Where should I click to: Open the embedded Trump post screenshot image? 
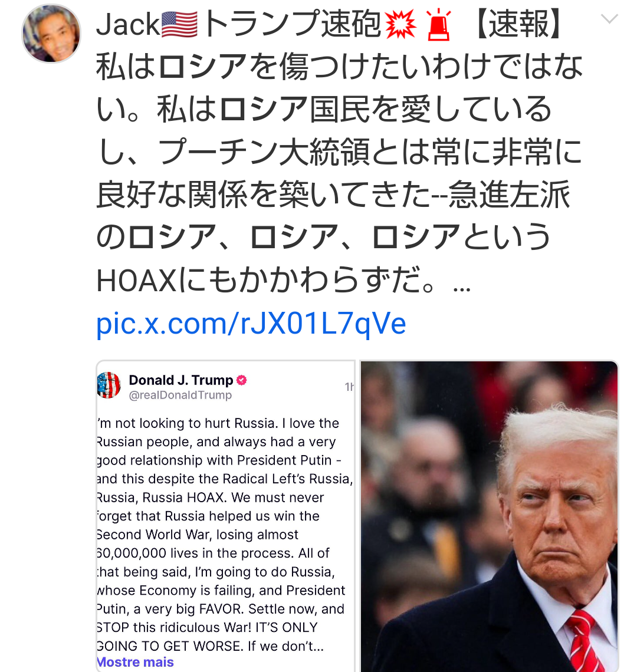click(x=226, y=516)
